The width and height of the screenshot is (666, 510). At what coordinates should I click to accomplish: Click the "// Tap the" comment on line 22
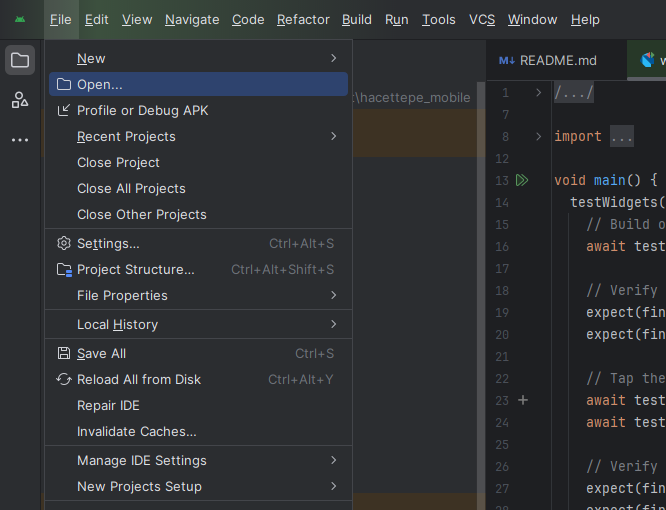click(626, 378)
